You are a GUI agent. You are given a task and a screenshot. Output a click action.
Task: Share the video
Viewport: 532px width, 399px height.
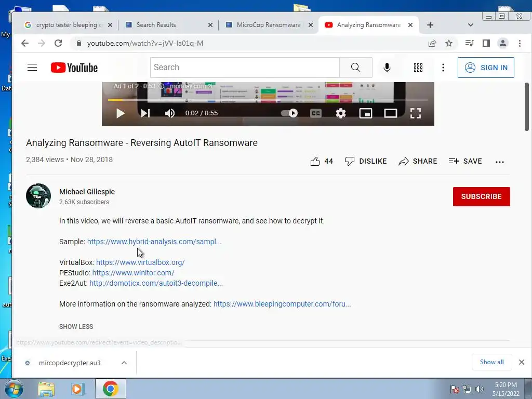(418, 161)
